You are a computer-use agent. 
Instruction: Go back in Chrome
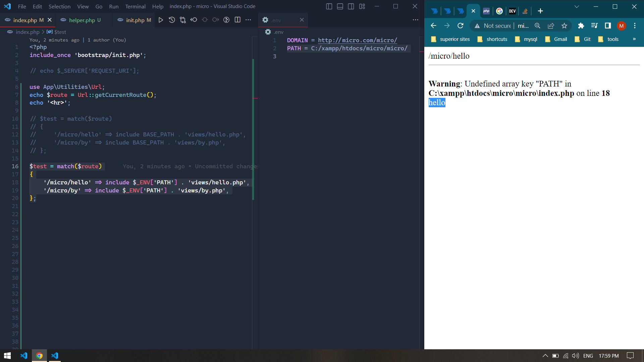pyautogui.click(x=433, y=26)
